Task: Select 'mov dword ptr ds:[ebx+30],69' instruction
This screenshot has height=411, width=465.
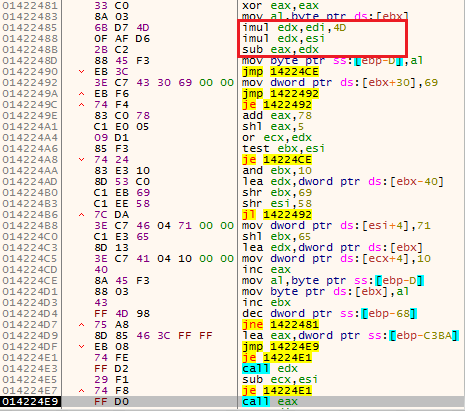Action: point(340,83)
